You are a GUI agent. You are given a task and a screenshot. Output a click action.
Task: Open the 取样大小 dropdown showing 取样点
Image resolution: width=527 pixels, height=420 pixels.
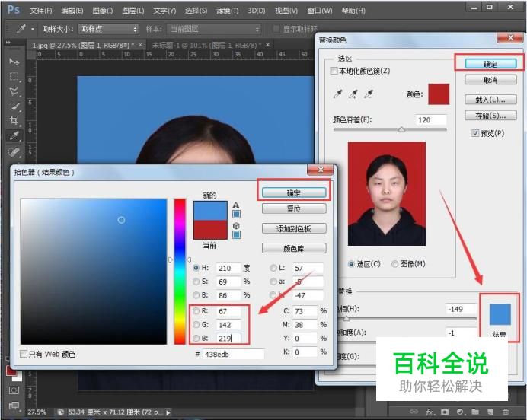109,29
